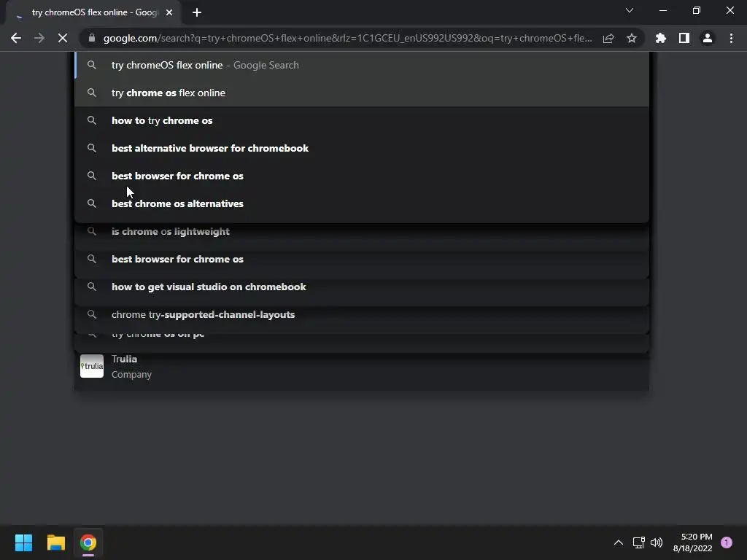
Task: Open the tab search dropdown
Action: (630, 10)
